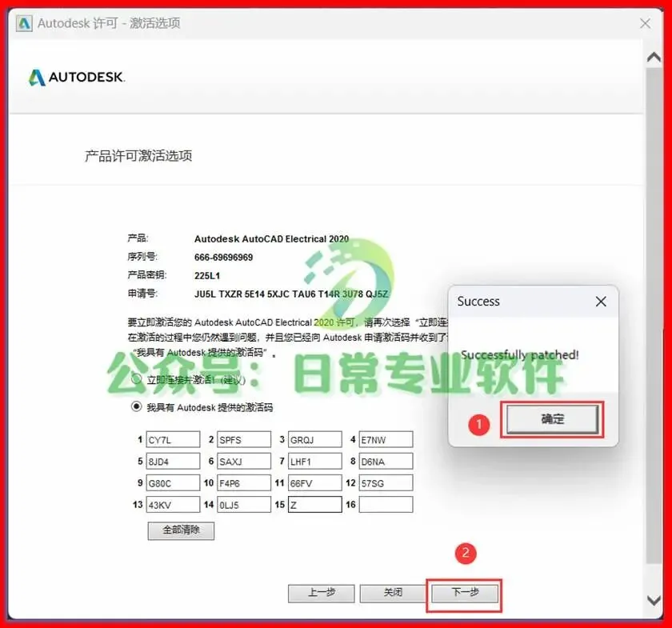
Task: Click activation code field 4 containing E7NW
Action: [x=386, y=439]
